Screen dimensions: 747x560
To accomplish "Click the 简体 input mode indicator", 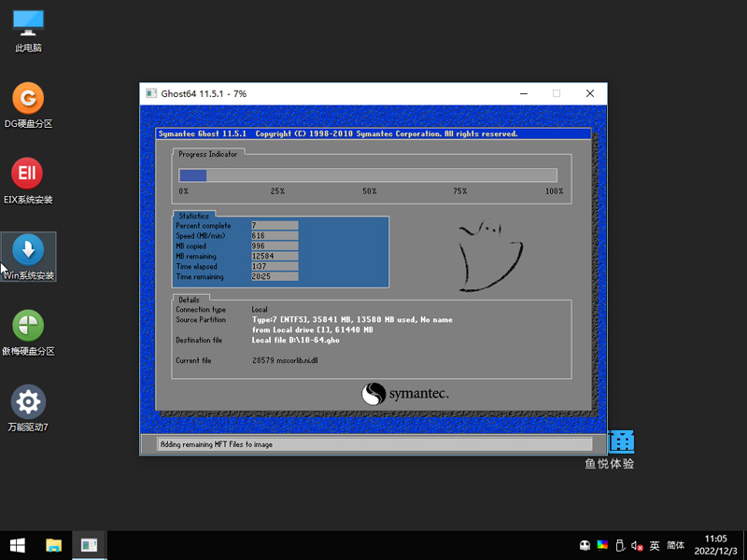I will [675, 546].
